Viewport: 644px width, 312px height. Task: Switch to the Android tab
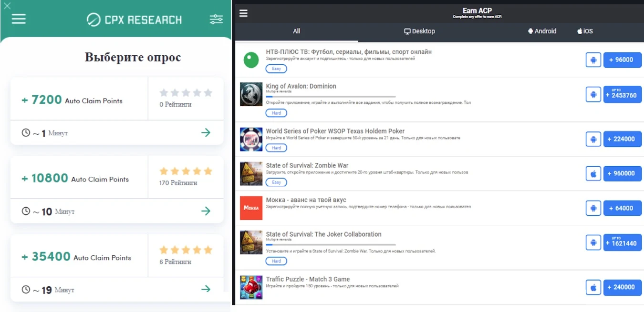542,31
